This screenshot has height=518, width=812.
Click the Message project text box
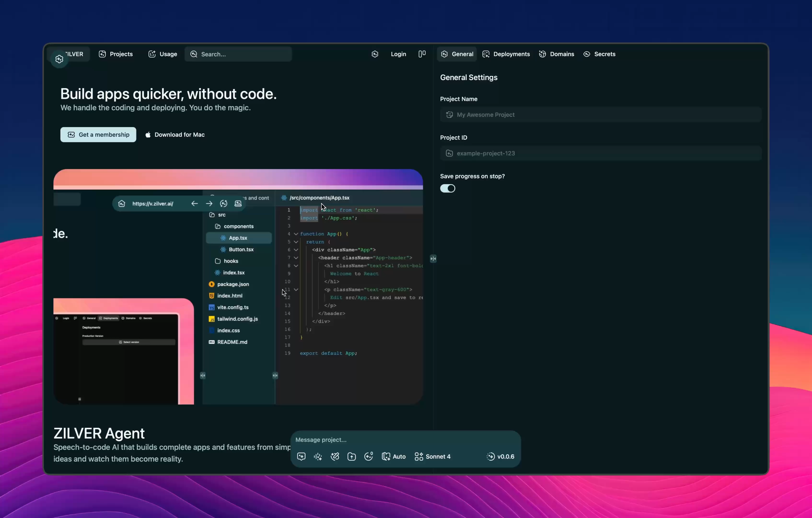[405, 440]
